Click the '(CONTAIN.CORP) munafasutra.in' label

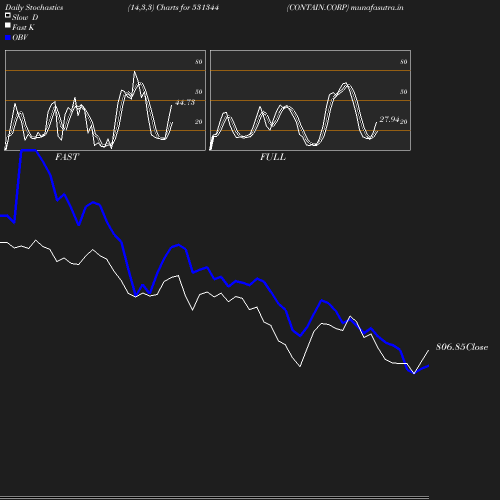[x=345, y=7]
